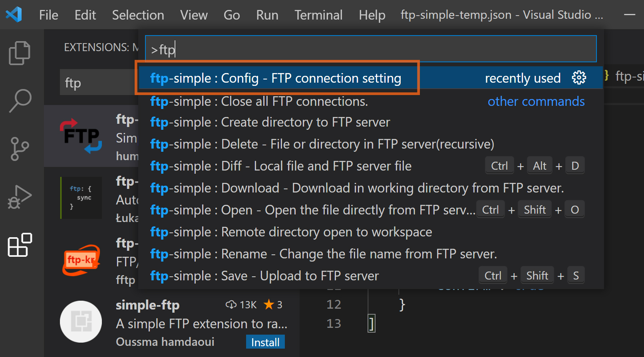Click line number 12 in editor gutter

click(x=334, y=304)
